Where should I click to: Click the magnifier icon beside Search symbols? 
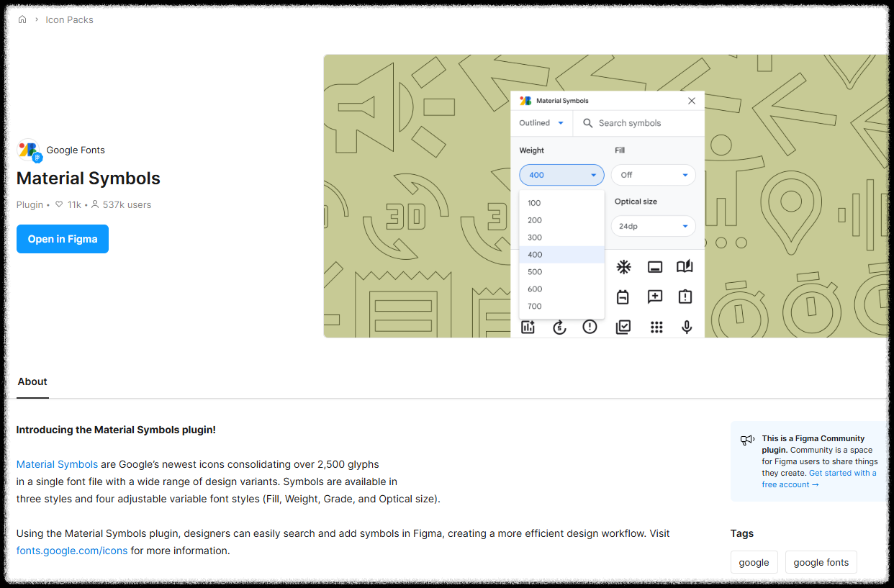tap(587, 123)
